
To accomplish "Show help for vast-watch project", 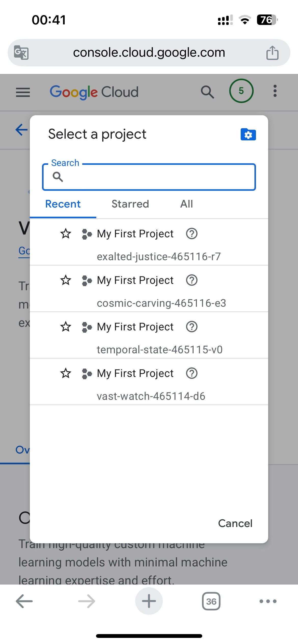I will (192, 373).
